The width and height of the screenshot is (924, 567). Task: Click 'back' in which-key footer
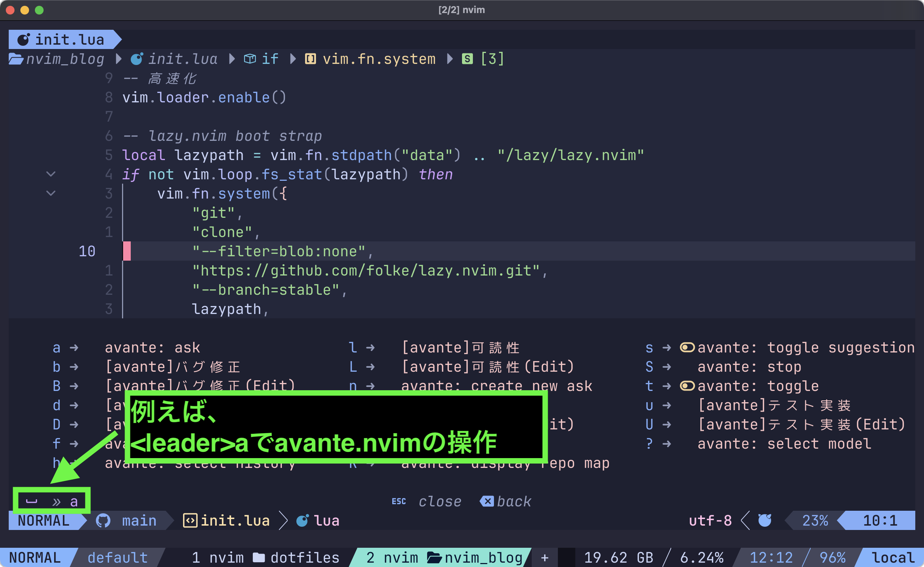(514, 501)
